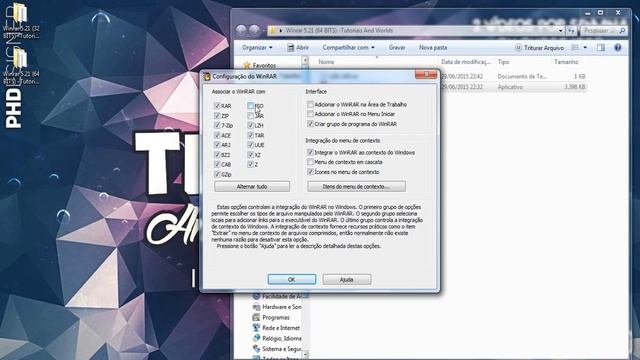Sort files by Data de modificação column

pos(467,62)
